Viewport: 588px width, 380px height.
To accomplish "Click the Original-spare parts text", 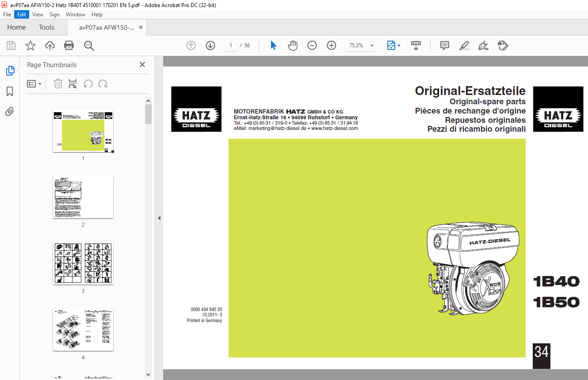I will click(488, 102).
